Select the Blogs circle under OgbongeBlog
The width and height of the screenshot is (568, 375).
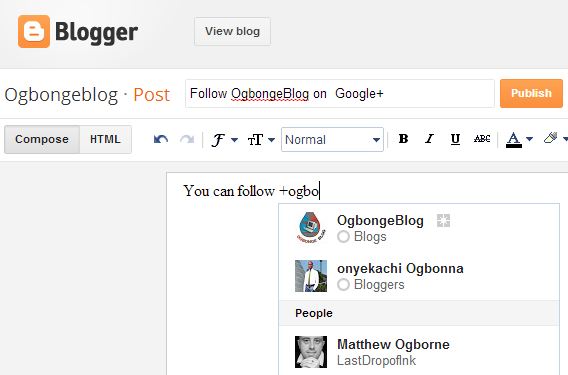tap(343, 237)
